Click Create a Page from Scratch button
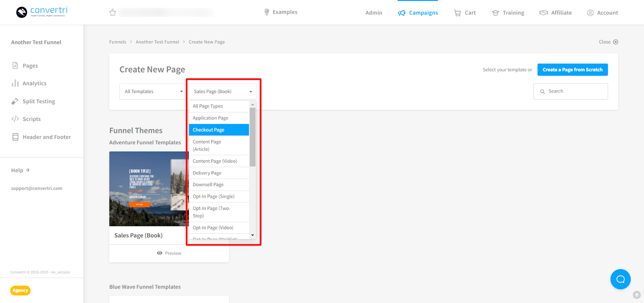Screen dimensions: 644x303 pos(572,70)
